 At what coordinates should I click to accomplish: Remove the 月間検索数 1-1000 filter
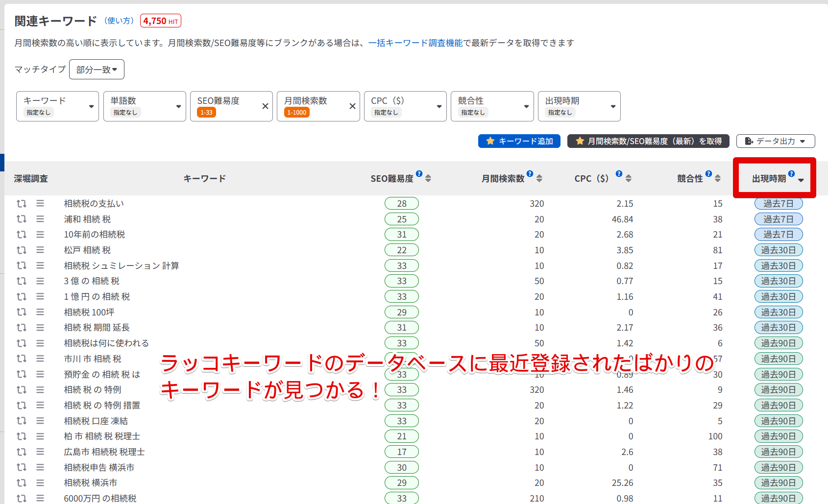(x=352, y=106)
